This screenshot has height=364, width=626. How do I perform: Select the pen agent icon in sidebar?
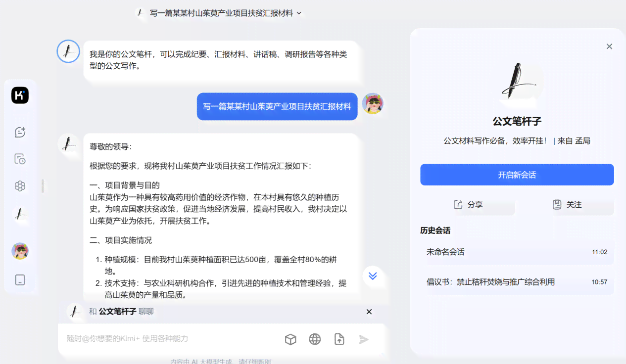tap(20, 214)
